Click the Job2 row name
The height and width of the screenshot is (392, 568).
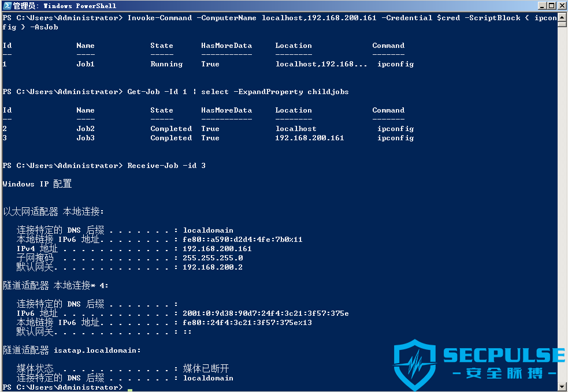point(86,129)
